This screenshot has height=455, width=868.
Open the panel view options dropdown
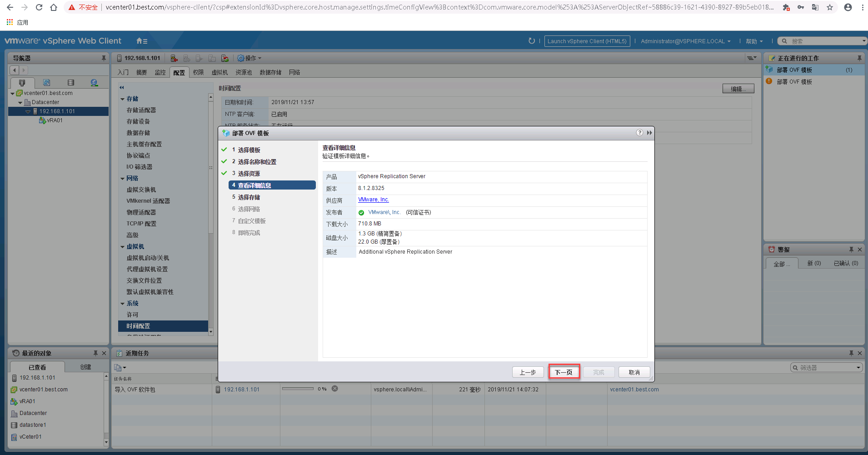tap(752, 58)
